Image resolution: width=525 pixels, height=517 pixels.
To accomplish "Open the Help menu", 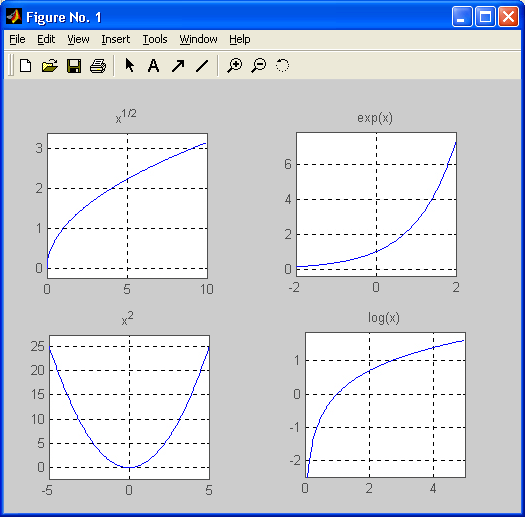I will click(240, 40).
